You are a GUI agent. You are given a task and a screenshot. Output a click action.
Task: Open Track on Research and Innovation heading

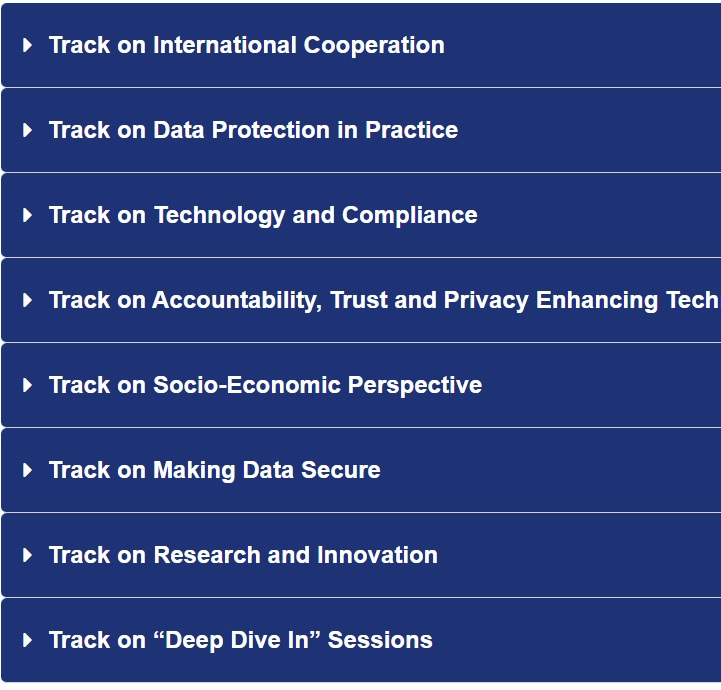pos(244,555)
